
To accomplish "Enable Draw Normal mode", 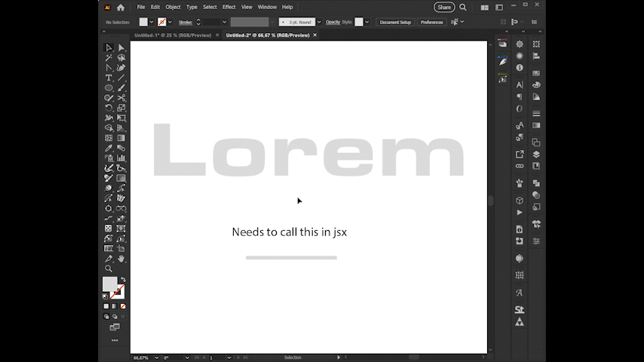I will 106,317.
